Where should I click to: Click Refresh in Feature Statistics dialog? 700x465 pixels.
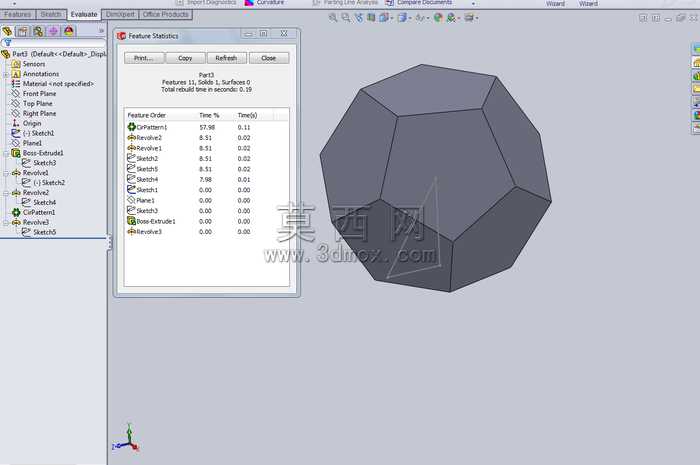coord(226,58)
